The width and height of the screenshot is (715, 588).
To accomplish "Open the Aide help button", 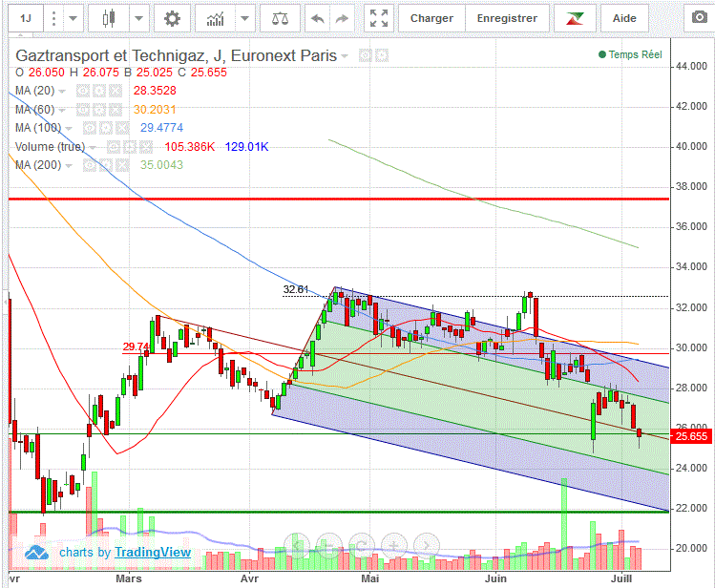I will pos(624,19).
